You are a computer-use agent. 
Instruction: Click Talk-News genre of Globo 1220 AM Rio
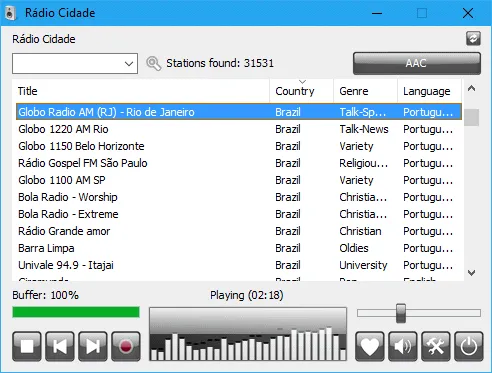[364, 129]
